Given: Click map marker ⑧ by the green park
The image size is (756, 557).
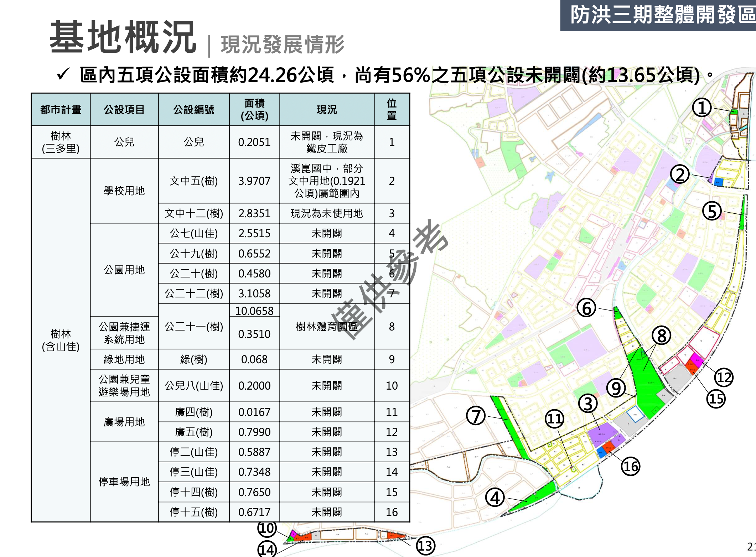Looking at the screenshot, I should [662, 335].
